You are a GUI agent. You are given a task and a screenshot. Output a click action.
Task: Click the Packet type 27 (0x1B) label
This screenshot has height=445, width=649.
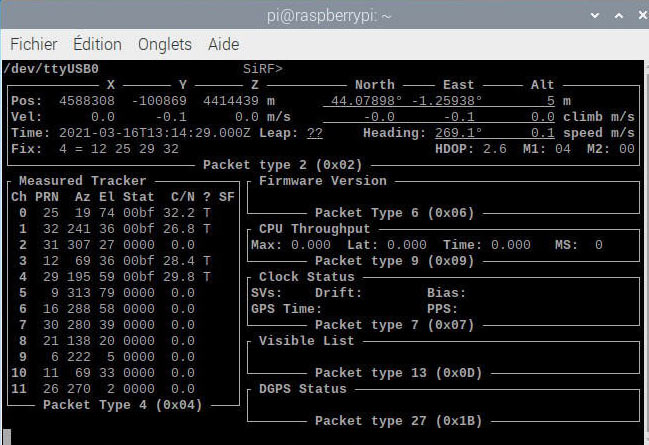pyautogui.click(x=399, y=421)
